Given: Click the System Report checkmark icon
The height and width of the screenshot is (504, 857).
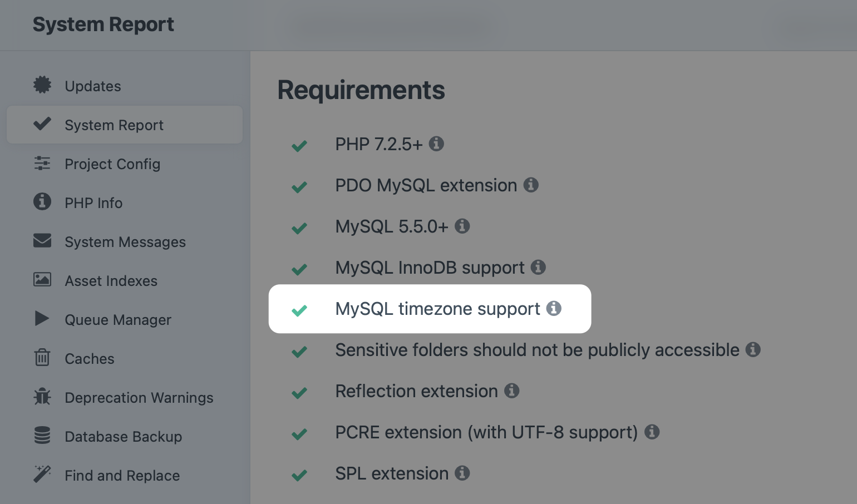Looking at the screenshot, I should (x=42, y=123).
